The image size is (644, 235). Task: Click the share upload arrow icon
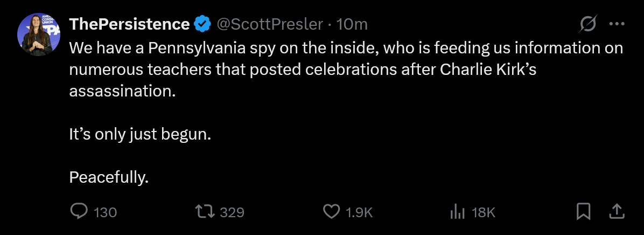coord(617,211)
